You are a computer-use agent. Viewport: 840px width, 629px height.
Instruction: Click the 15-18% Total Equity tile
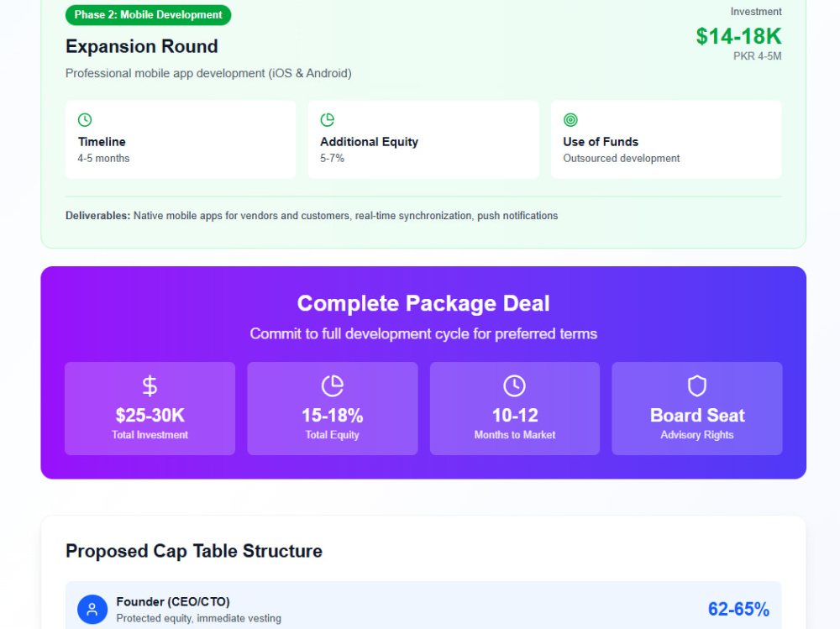point(332,408)
